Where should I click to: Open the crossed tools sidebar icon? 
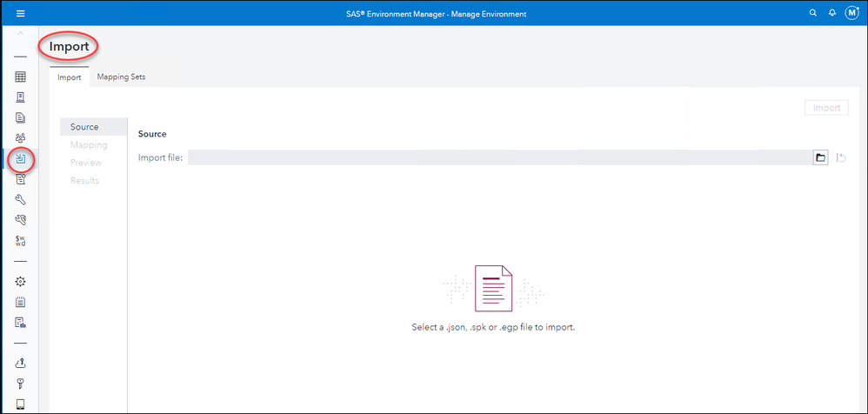click(21, 220)
